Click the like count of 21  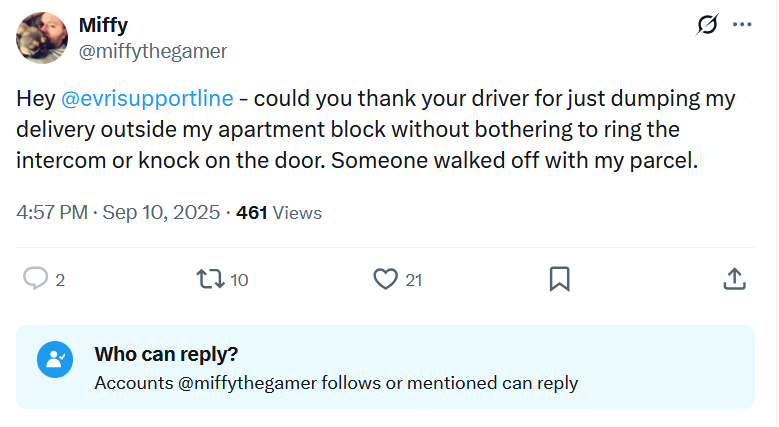413,280
